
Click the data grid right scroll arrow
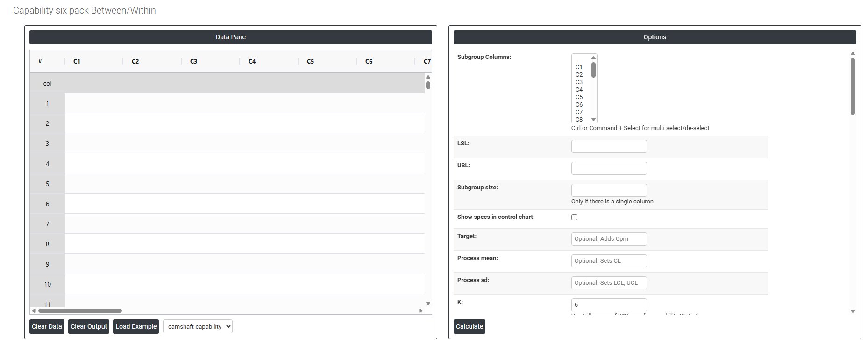pos(421,311)
